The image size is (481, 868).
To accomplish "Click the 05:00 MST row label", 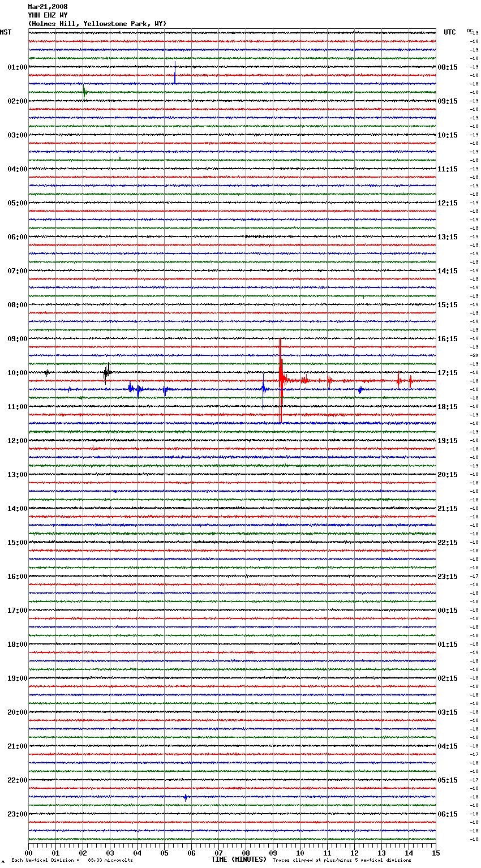I will pos(18,203).
